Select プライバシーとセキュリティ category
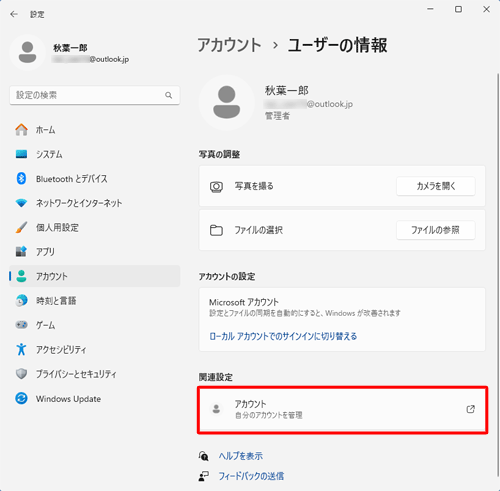Image resolution: width=500 pixels, height=491 pixels. tap(95, 374)
